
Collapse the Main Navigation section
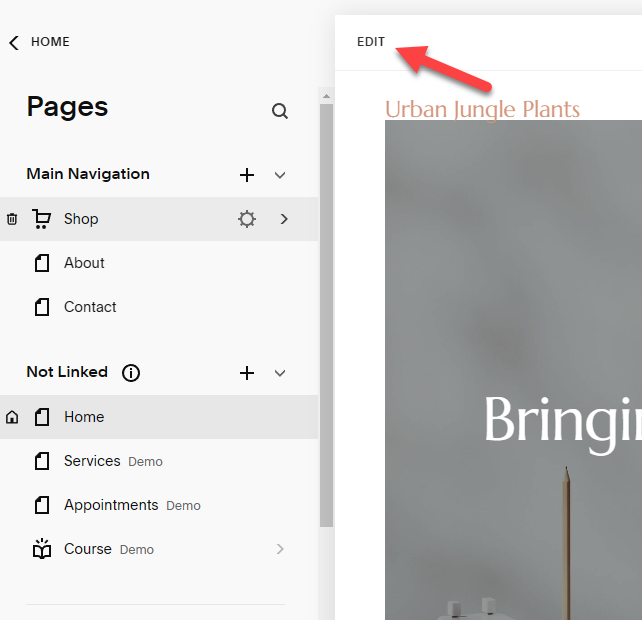(x=280, y=175)
